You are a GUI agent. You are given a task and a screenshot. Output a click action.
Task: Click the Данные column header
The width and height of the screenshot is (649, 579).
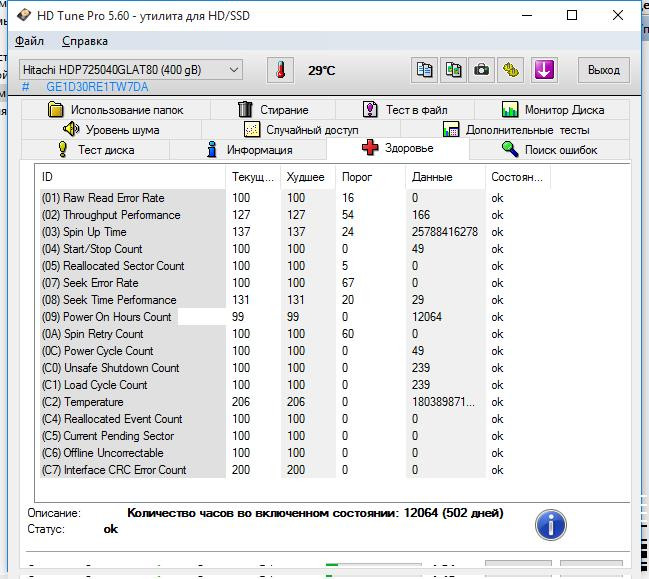[x=445, y=177]
